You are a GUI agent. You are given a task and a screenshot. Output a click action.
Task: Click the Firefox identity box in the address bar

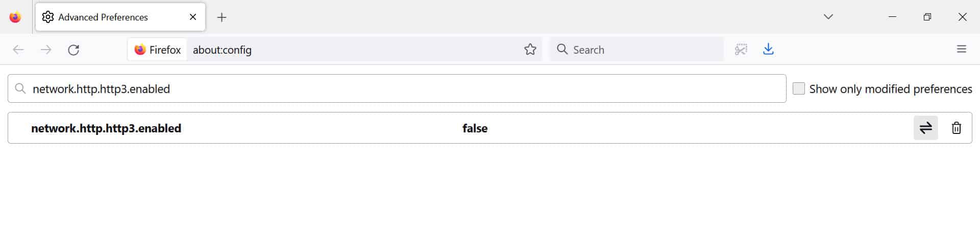(x=158, y=50)
